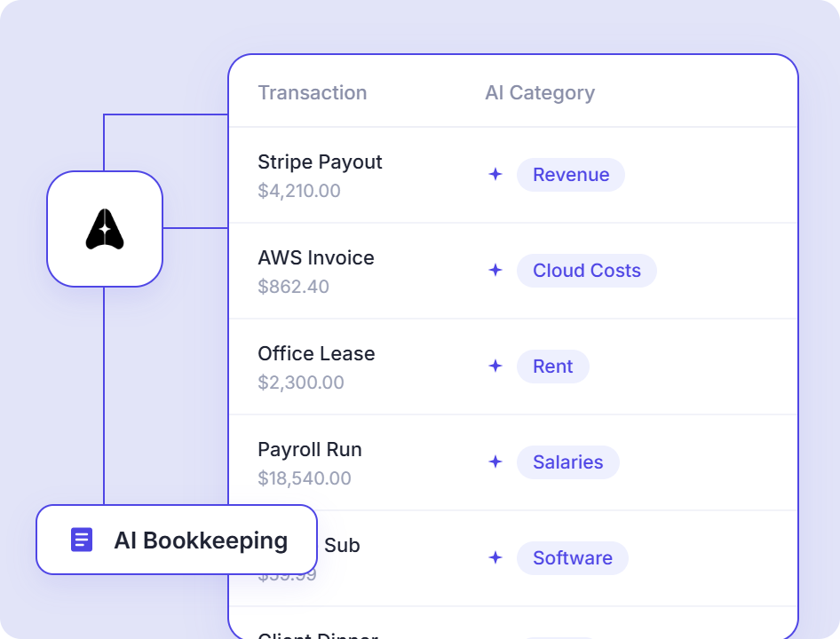Open the Stripe Payout transaction
Viewport: 840px width, 639px height.
(x=320, y=162)
